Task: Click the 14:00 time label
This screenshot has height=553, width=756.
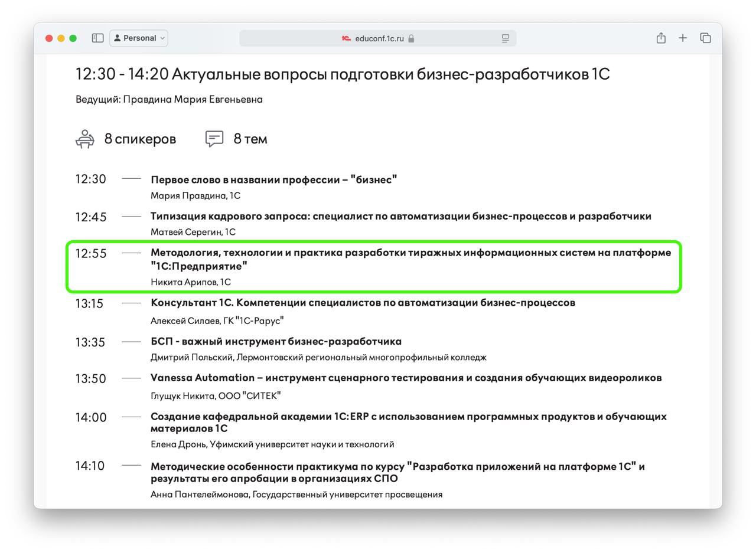Action: (x=90, y=417)
